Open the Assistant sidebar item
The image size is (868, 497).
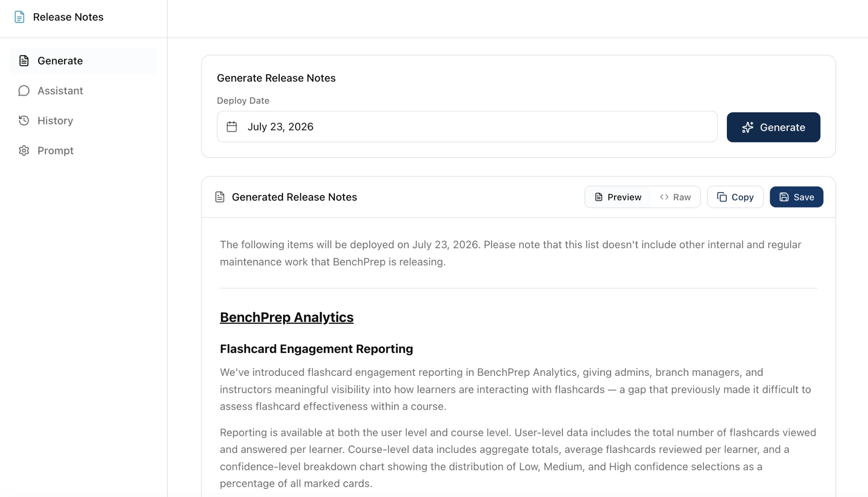click(83, 91)
